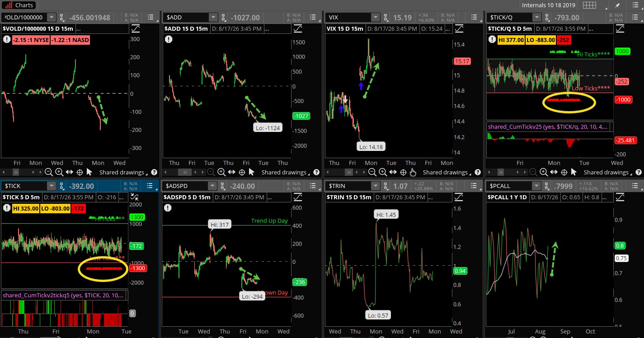Open symbol dropdown for $TRIN chart

[375, 186]
